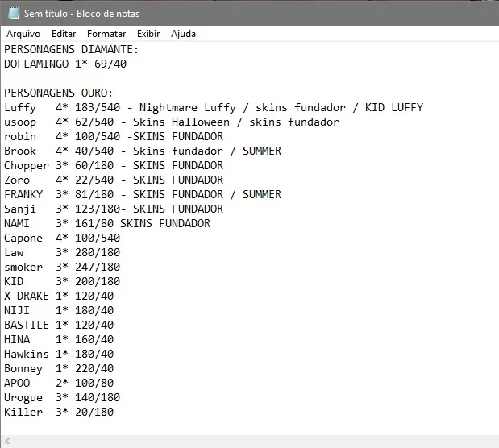
Task: Click the BASTILE 1* 120/40 line
Action: click(x=59, y=325)
